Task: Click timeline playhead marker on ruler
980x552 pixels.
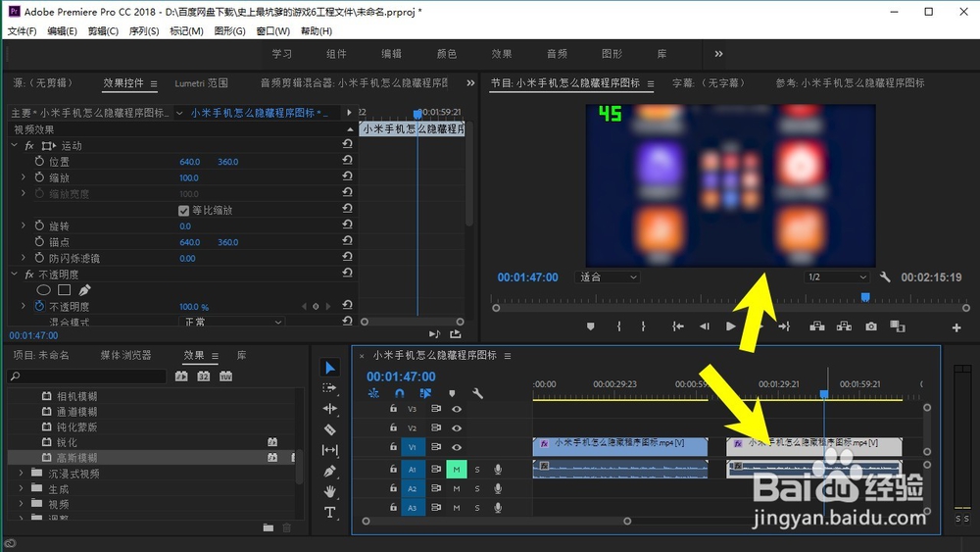Action: (824, 394)
